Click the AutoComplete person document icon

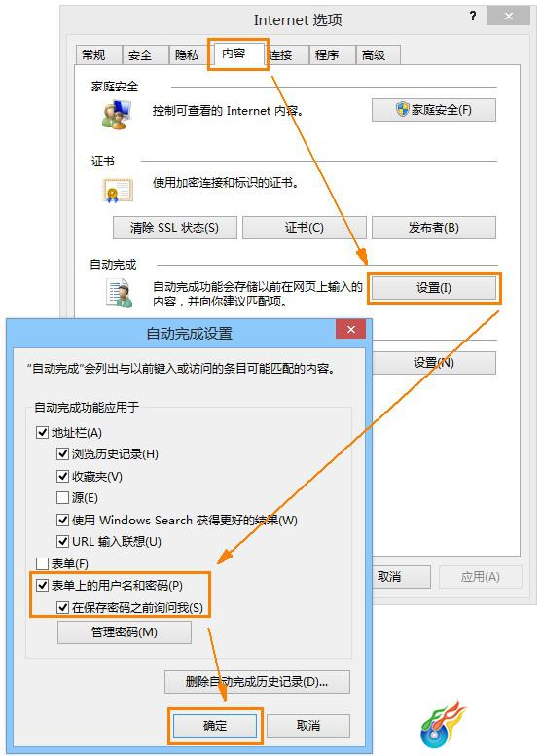119,294
